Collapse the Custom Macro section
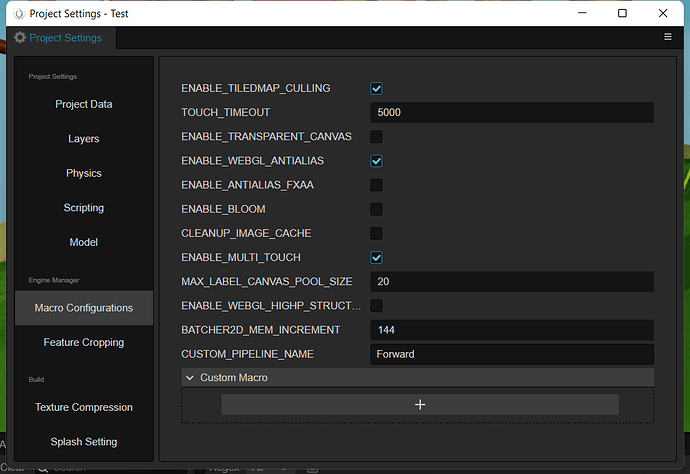Viewport: 690px width, 474px height. (x=190, y=378)
